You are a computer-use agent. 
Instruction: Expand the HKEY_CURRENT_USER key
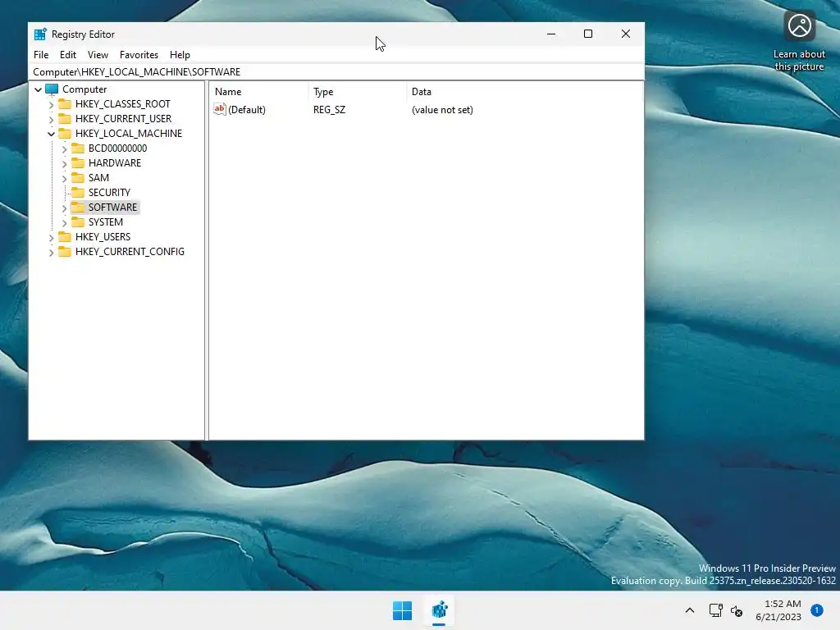point(52,119)
